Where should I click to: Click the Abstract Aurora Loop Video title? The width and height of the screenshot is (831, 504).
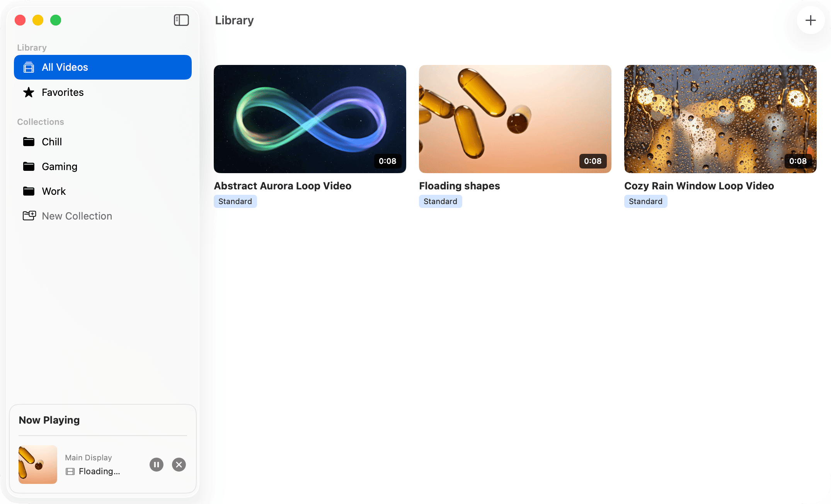pos(283,186)
